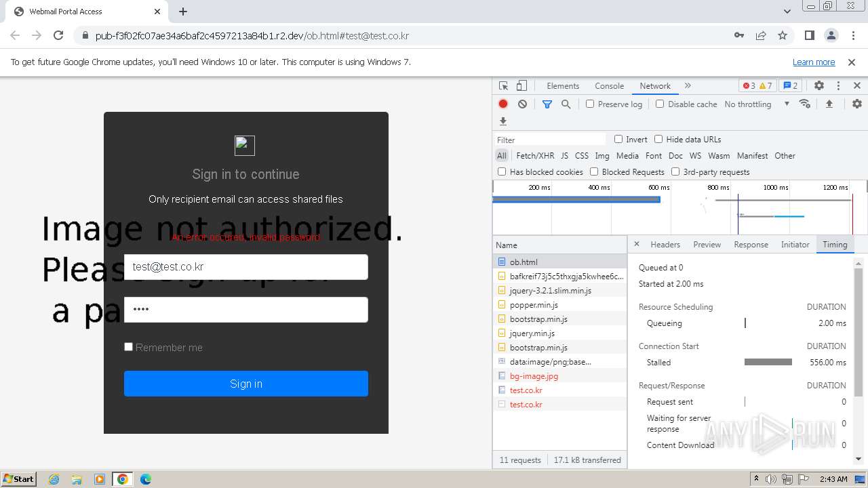Open a new browser tab
Viewport: 868px width, 488px height.
[x=183, y=12]
